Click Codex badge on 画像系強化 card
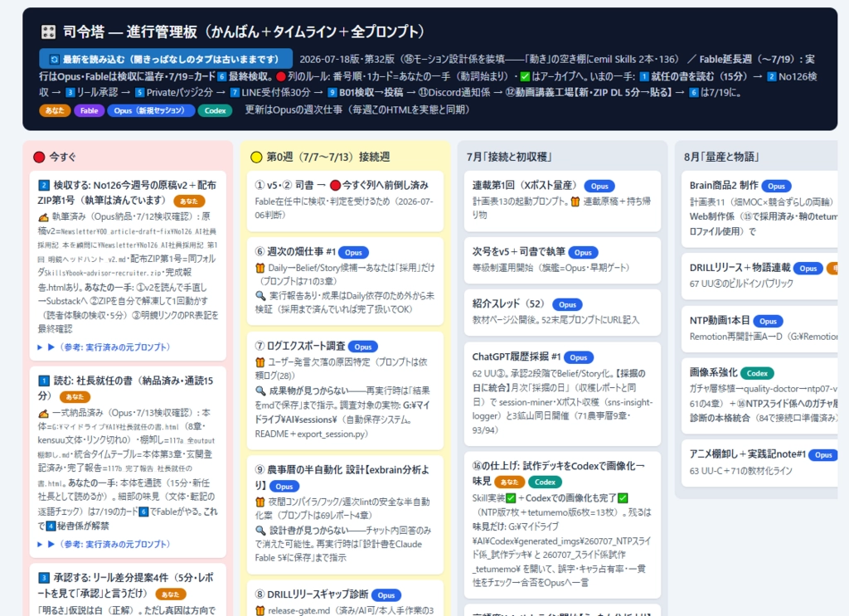Screen dimensions: 849x616 pos(757,373)
